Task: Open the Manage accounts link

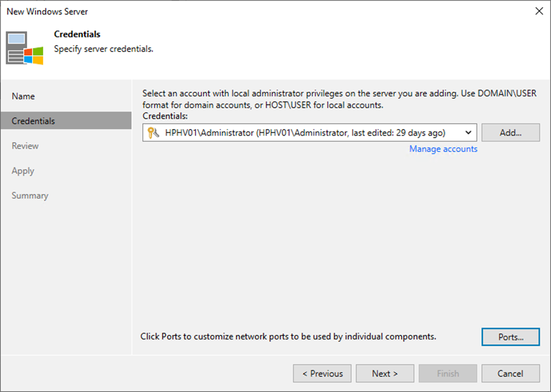Action: click(443, 149)
